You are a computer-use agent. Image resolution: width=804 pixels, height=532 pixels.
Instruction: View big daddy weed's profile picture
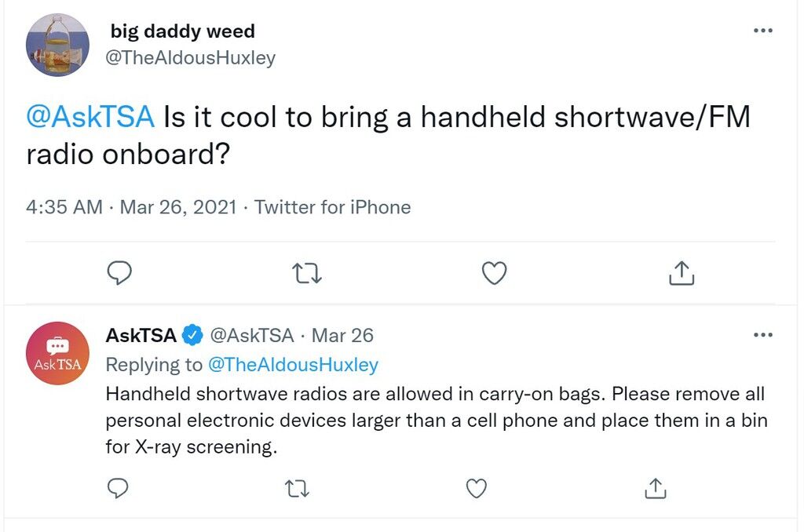(57, 45)
